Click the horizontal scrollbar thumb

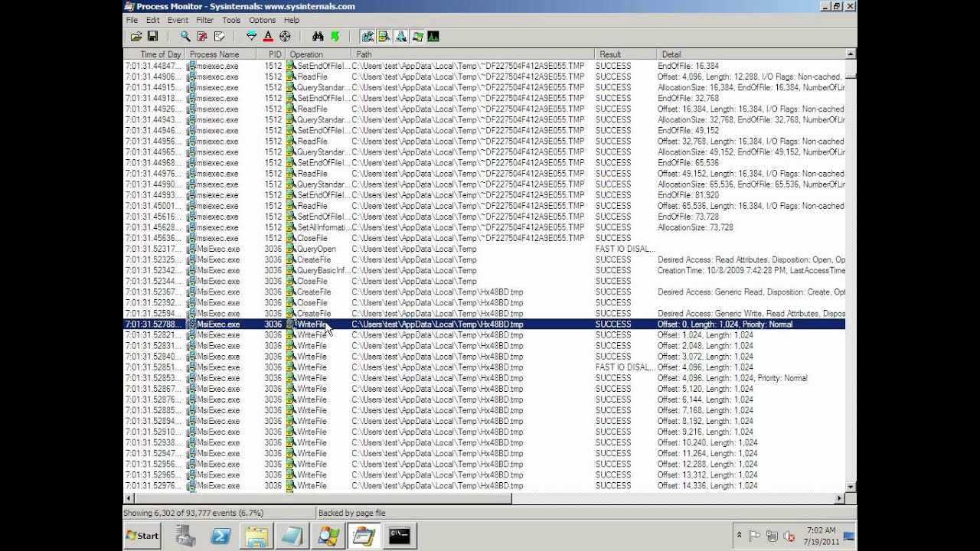pyautogui.click(x=322, y=498)
